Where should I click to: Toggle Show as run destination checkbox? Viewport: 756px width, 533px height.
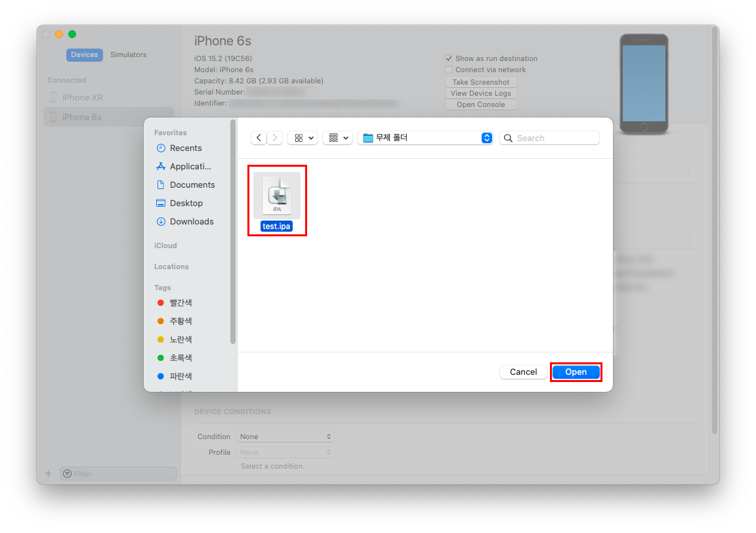tap(449, 58)
